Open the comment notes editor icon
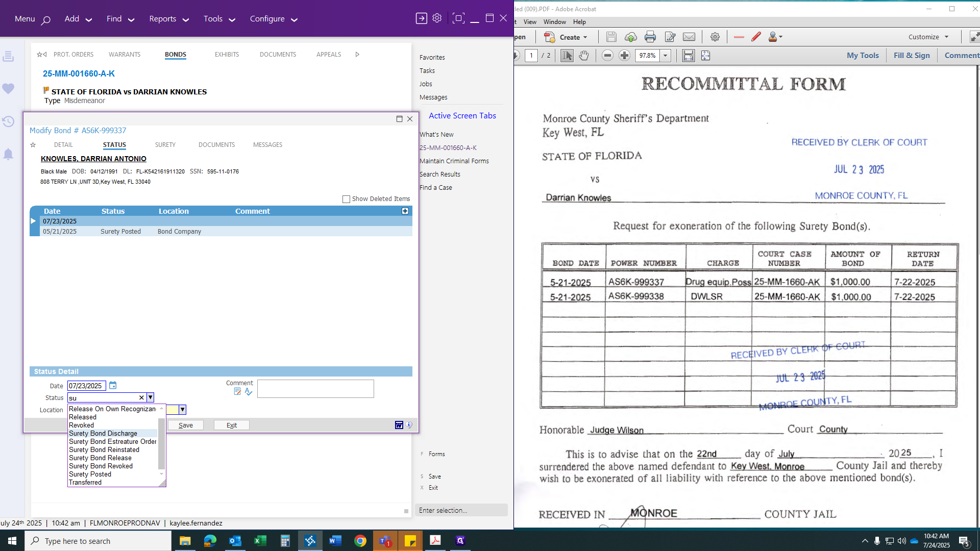The image size is (980, 551). point(238,391)
